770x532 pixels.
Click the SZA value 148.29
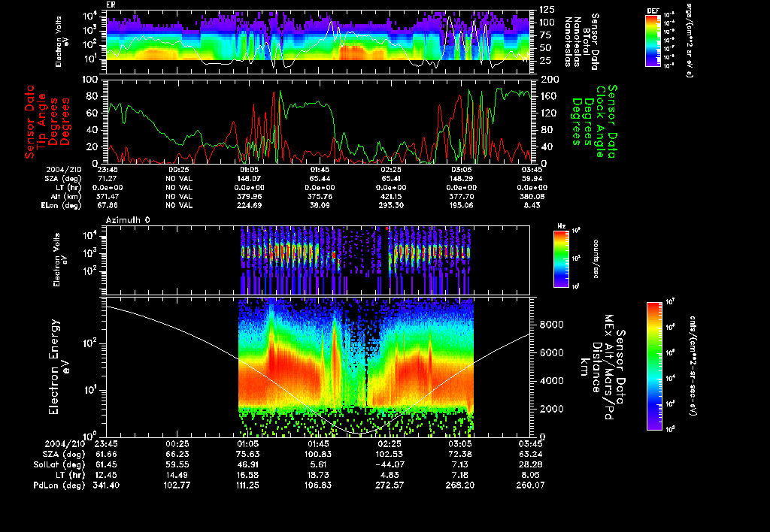point(461,178)
